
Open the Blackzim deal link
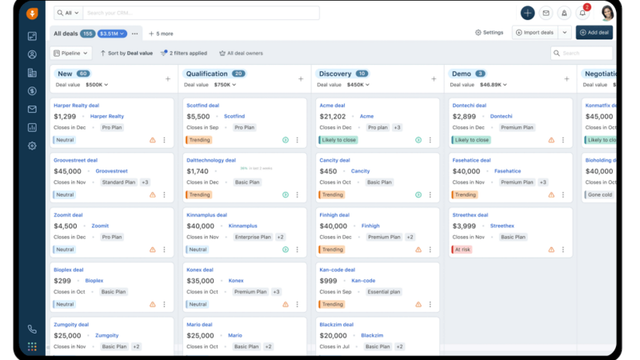(336, 324)
